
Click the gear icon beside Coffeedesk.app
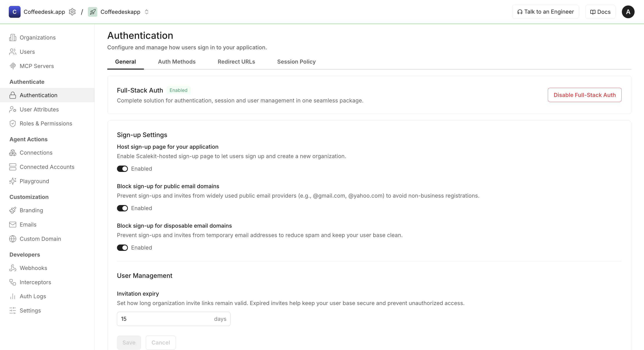point(72,12)
